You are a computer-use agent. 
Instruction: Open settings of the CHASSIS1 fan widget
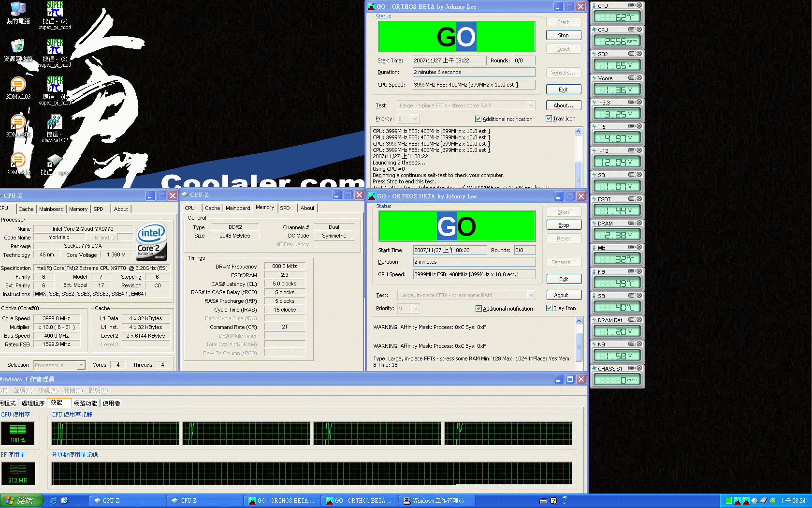632,368
